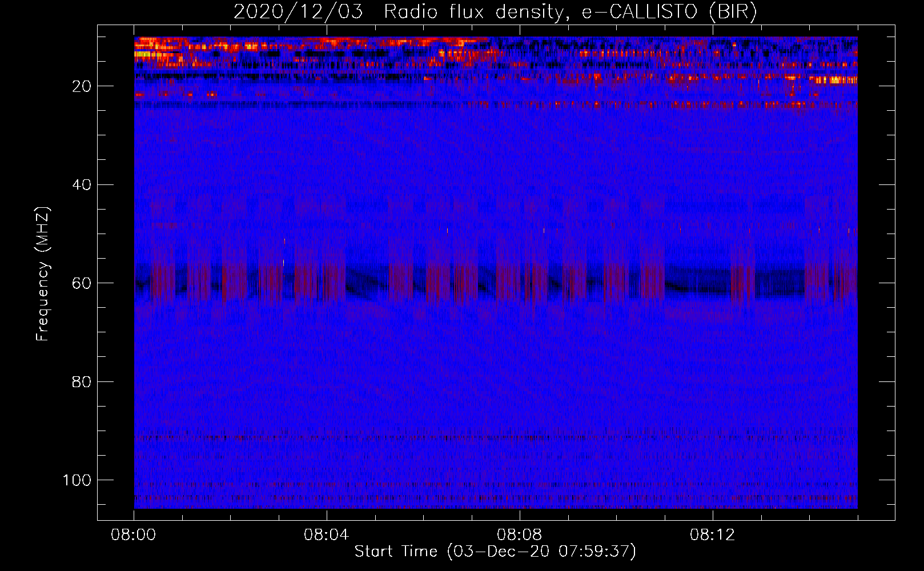
Task: Click the frequency tick label '40'
Action: (x=82, y=185)
